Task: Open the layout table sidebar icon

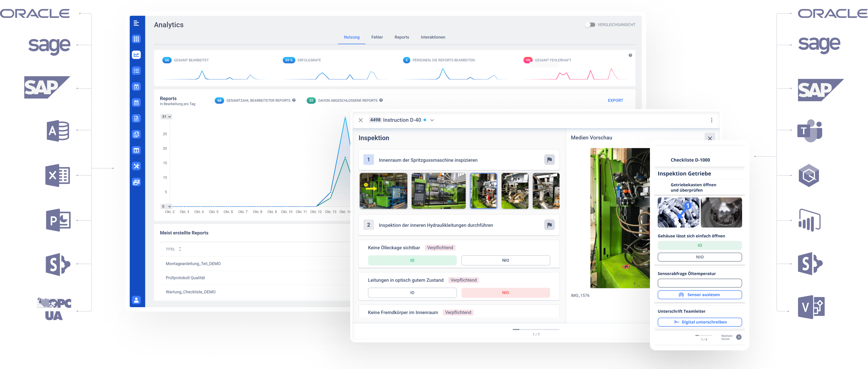Action: click(136, 151)
